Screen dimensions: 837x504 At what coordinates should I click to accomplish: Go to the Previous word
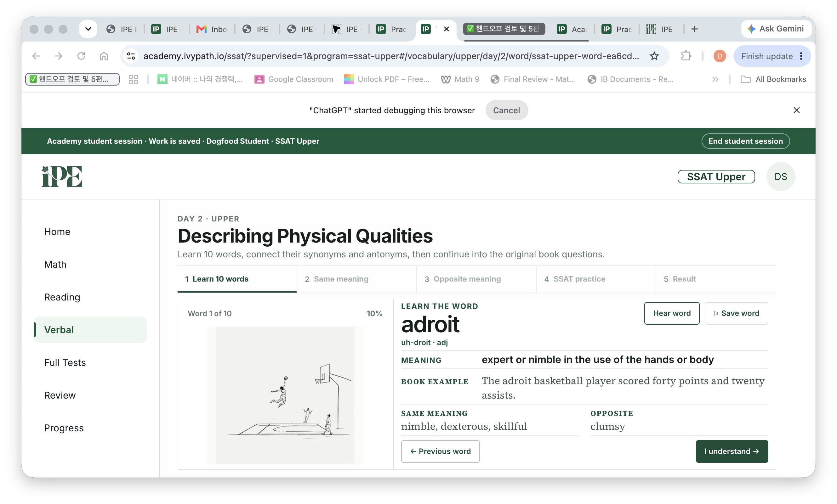(440, 451)
